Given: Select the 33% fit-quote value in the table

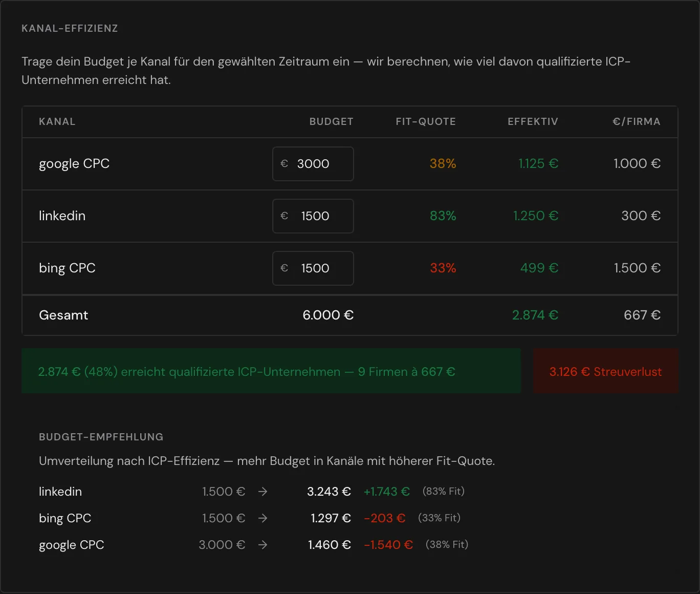Looking at the screenshot, I should 443,268.
